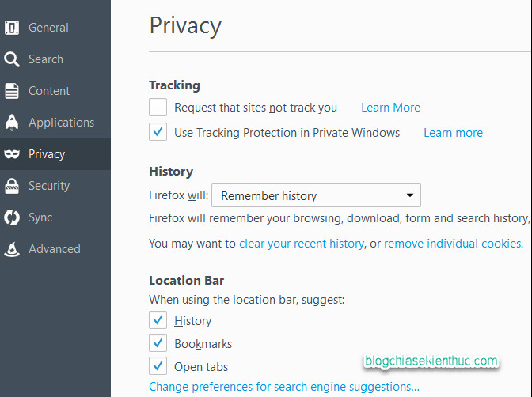This screenshot has width=532, height=397.
Task: Toggle Bookmarks suggestion checkbox
Action: [x=158, y=343]
